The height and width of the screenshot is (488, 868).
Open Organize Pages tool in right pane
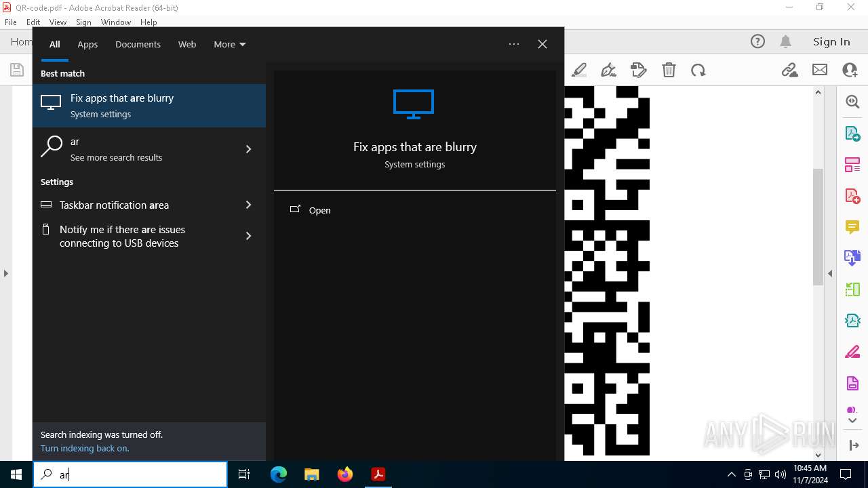click(x=852, y=289)
